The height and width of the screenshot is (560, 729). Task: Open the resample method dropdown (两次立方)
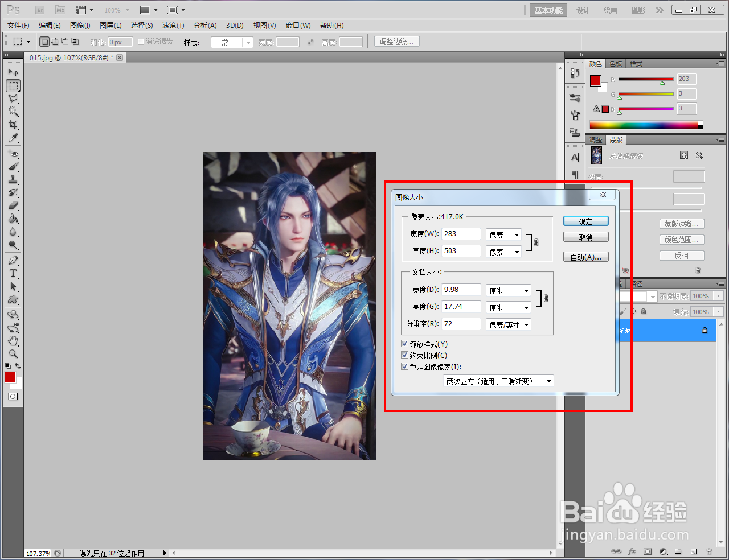pyautogui.click(x=499, y=381)
